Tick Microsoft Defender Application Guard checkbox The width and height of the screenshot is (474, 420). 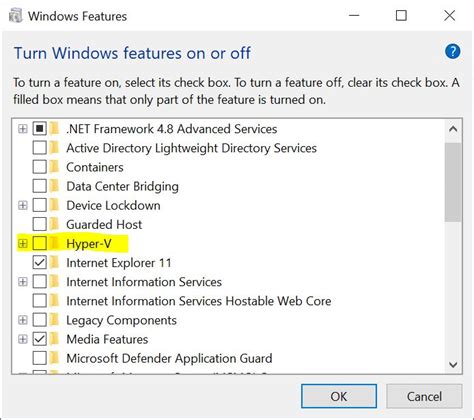coord(40,358)
